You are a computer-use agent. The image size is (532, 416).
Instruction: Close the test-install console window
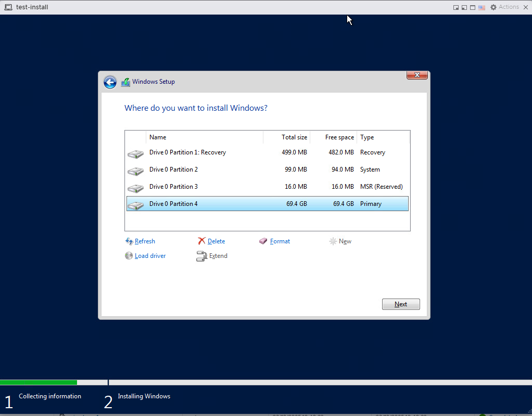[x=526, y=7]
